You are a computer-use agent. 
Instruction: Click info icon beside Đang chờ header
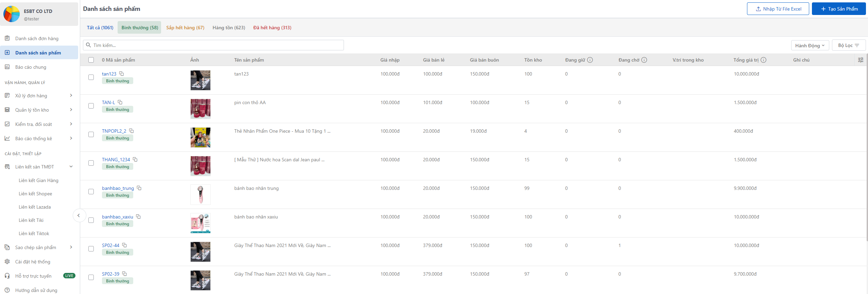tap(644, 60)
